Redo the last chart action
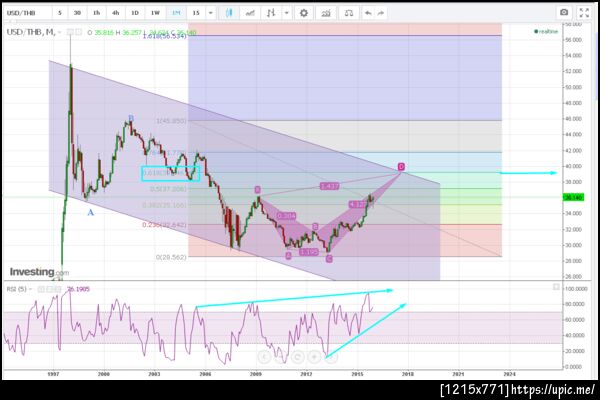 [380, 13]
